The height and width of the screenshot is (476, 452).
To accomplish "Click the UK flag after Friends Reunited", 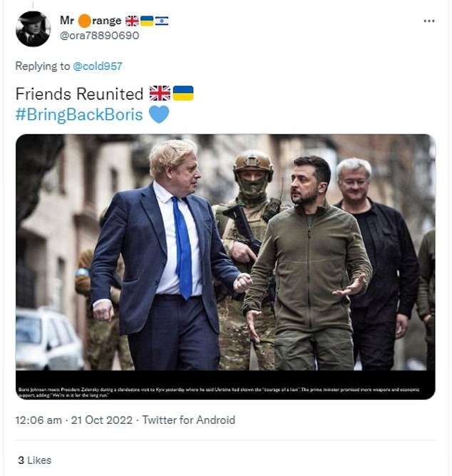I will pyautogui.click(x=160, y=93).
